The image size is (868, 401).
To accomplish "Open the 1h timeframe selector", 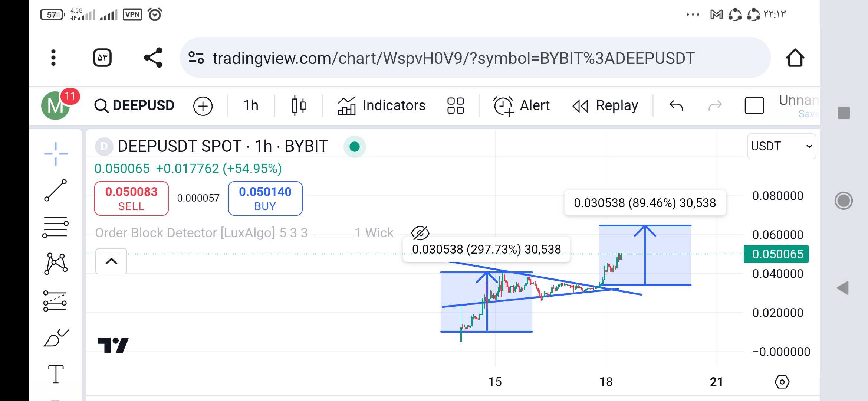I will (x=251, y=106).
